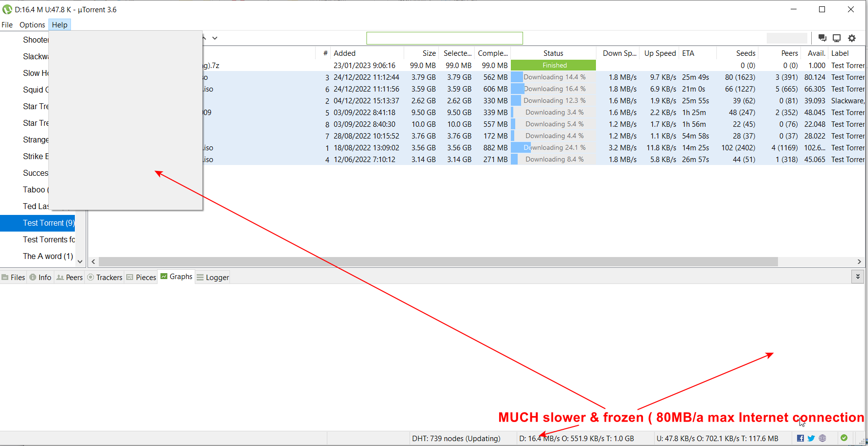Switch to the Trackers tab
Screen dimensions: 868x446
click(105, 277)
